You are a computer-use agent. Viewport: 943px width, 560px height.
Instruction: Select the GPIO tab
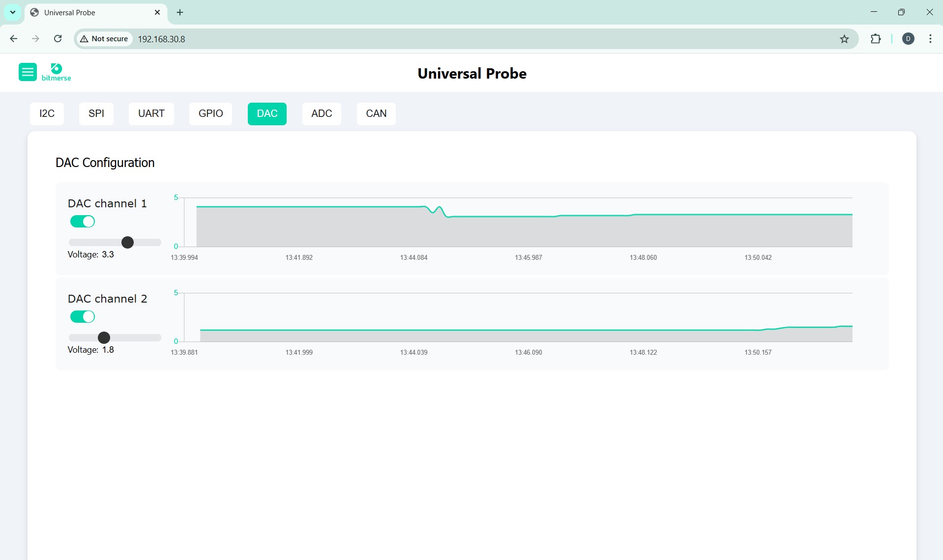[210, 113]
